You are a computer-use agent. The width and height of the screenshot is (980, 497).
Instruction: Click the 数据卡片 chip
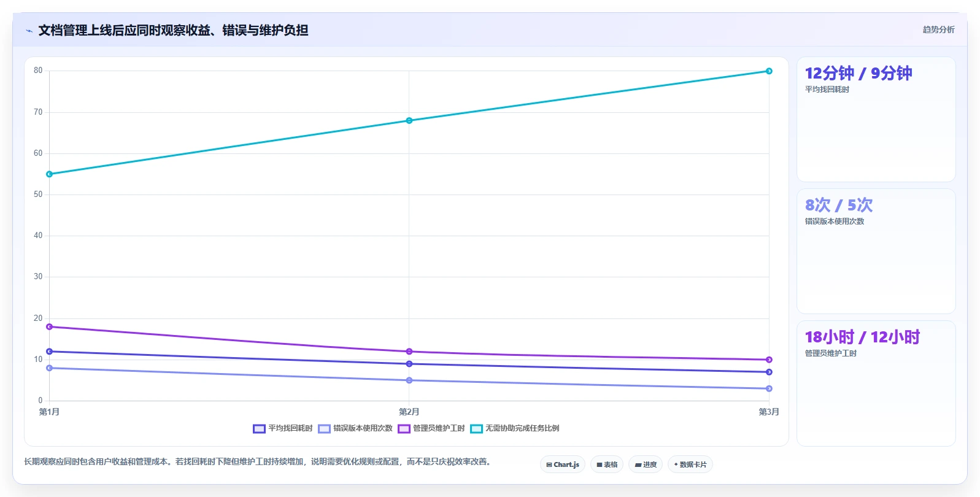[690, 464]
